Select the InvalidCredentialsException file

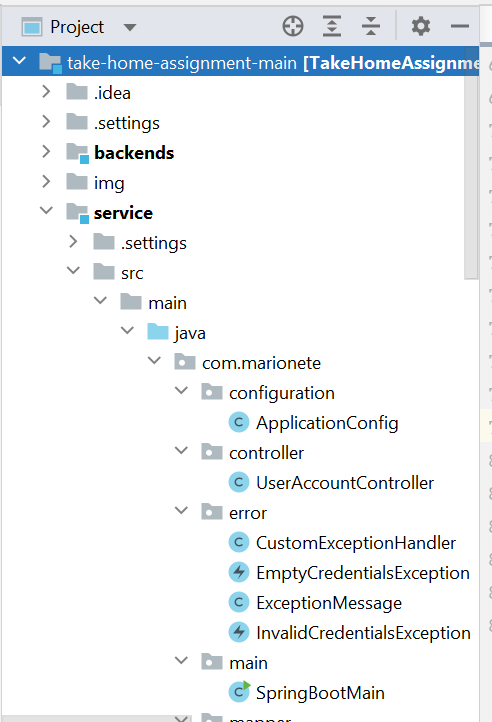coord(363,633)
